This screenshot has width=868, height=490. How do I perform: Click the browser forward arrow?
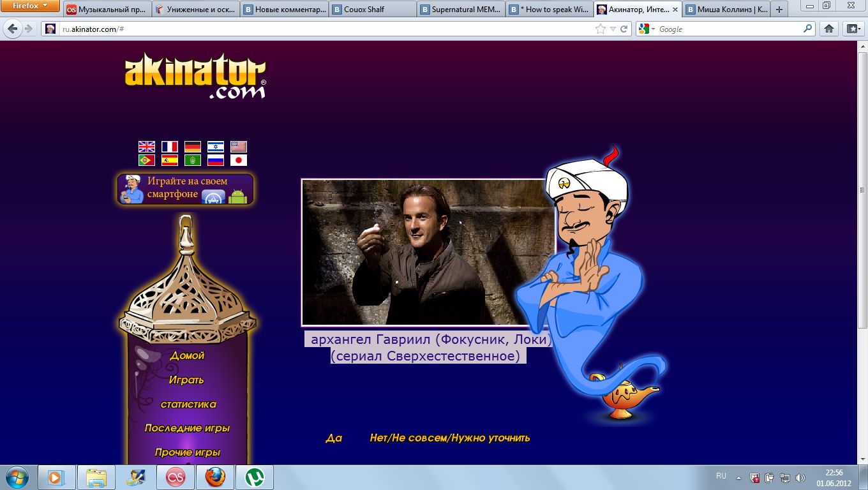pyautogui.click(x=28, y=29)
